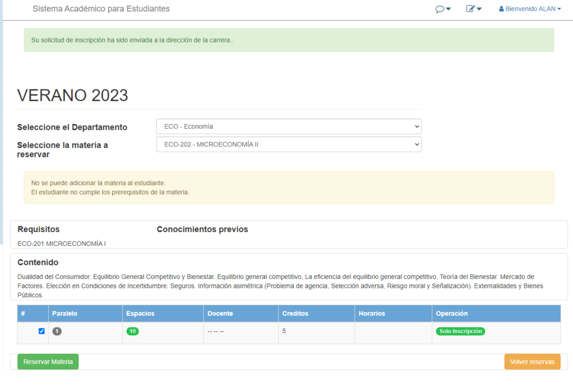
Task: Click the user profile icon beside Bienvenido ALAN
Action: pos(501,9)
